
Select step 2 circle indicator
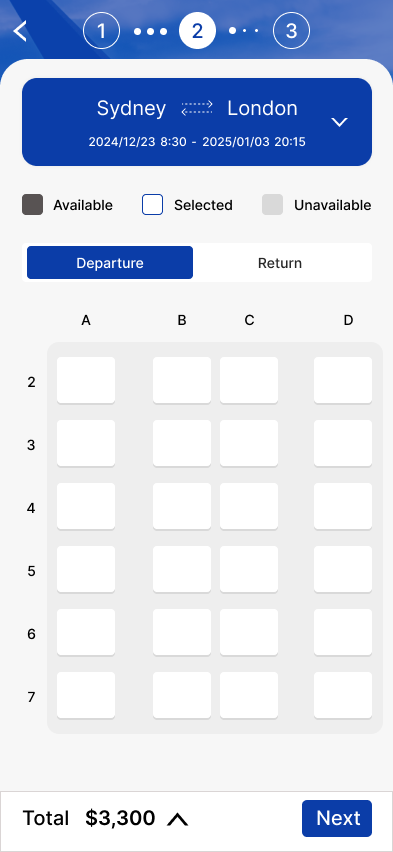pyautogui.click(x=197, y=31)
